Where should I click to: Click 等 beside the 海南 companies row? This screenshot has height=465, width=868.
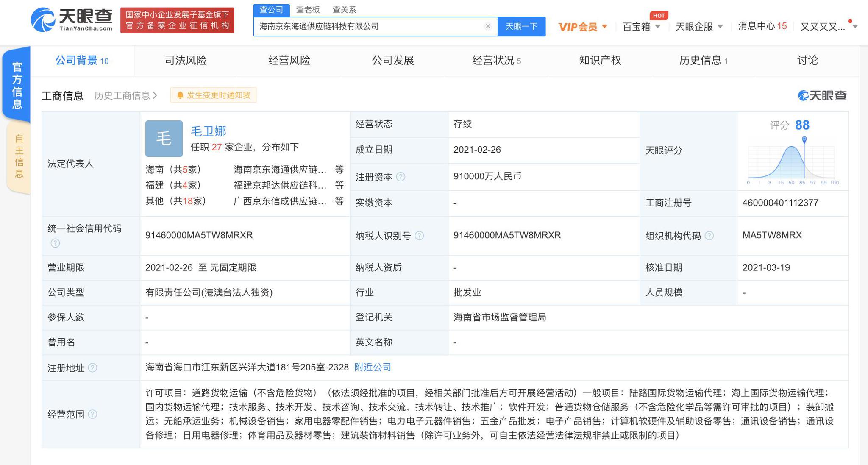point(339,170)
